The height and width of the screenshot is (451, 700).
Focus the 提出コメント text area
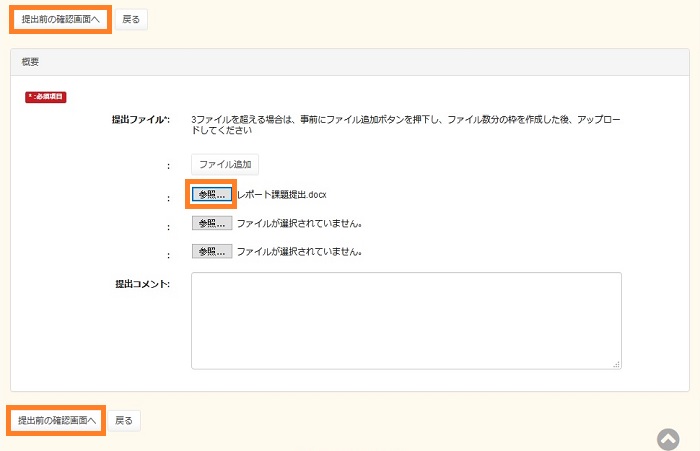(x=405, y=320)
